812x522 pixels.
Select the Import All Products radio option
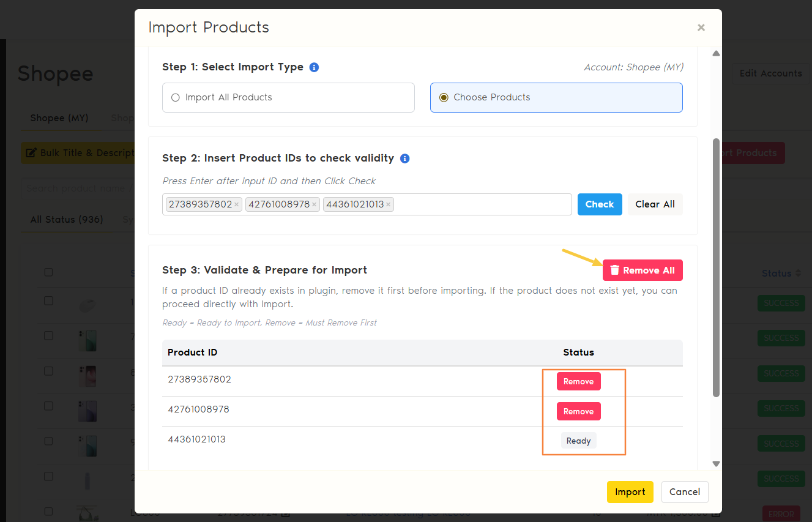pyautogui.click(x=176, y=97)
